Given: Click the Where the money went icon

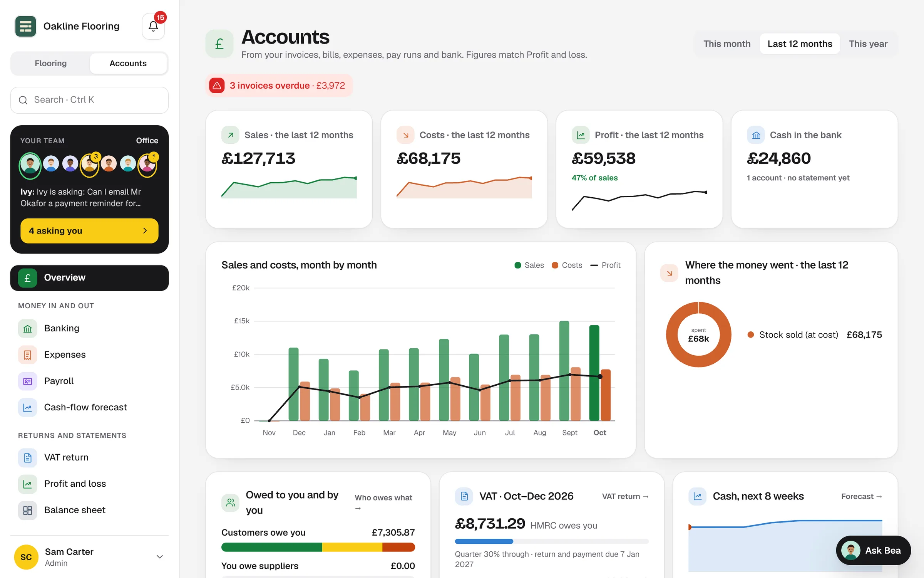Looking at the screenshot, I should (669, 273).
